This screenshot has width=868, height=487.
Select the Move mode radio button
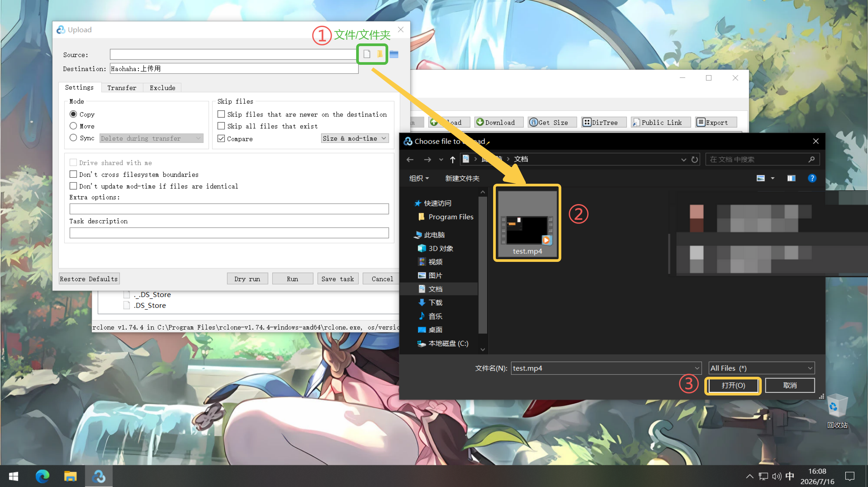coord(73,126)
